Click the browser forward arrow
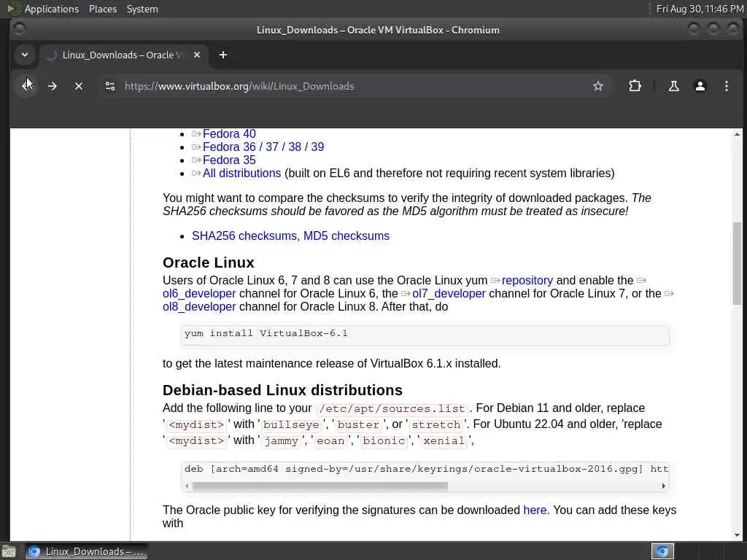Screen dimensions: 747x560 pos(53,86)
